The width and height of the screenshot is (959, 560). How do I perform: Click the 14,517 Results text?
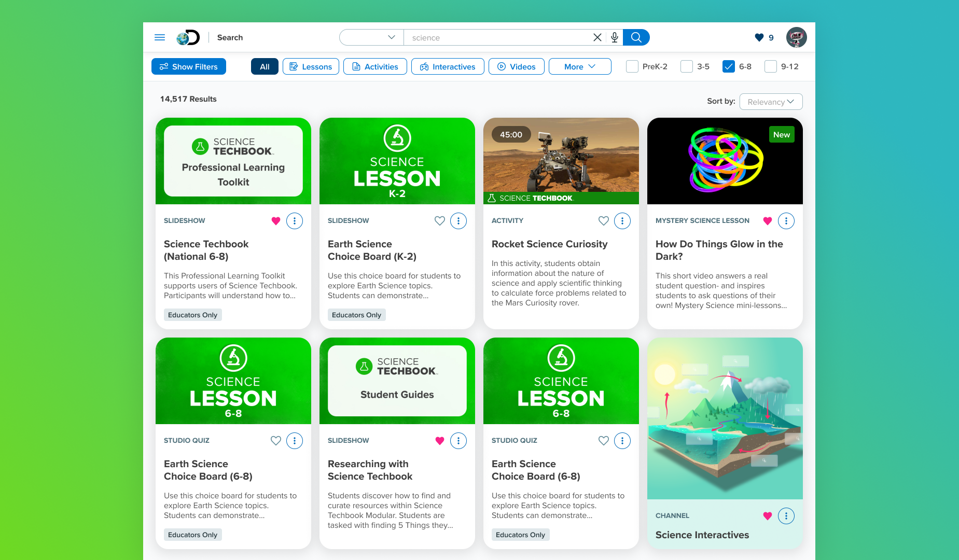pos(188,99)
